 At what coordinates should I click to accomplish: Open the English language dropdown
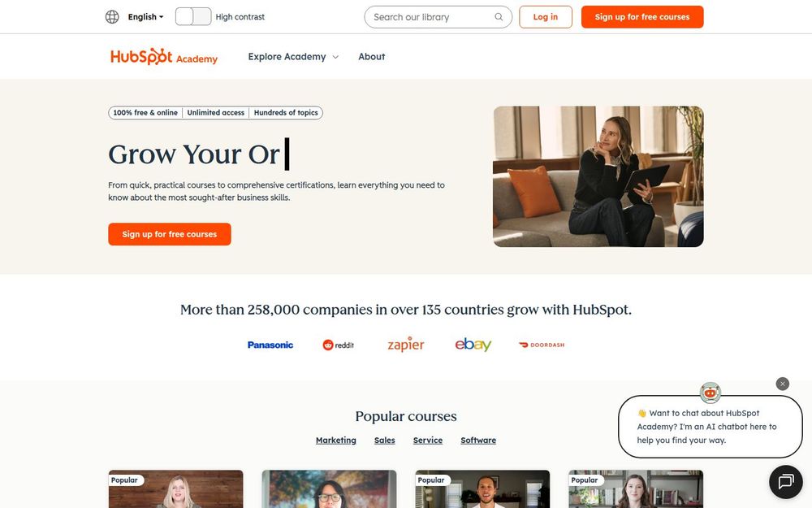click(x=145, y=17)
